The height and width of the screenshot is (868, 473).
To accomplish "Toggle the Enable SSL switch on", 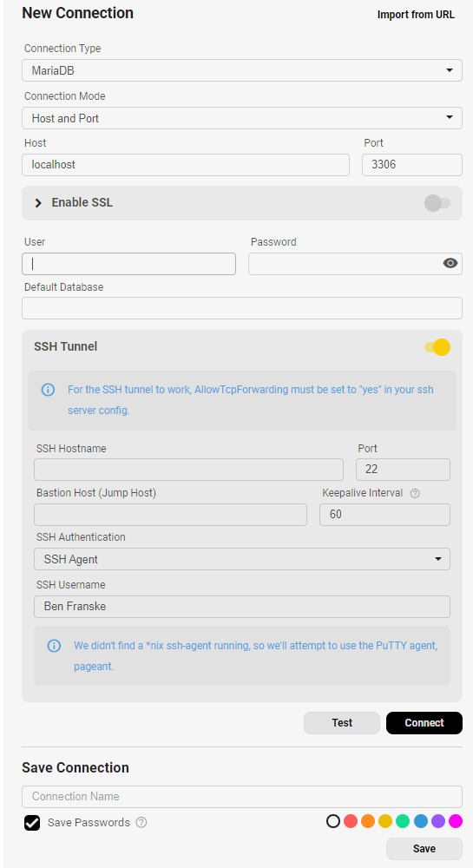I will pos(437,203).
